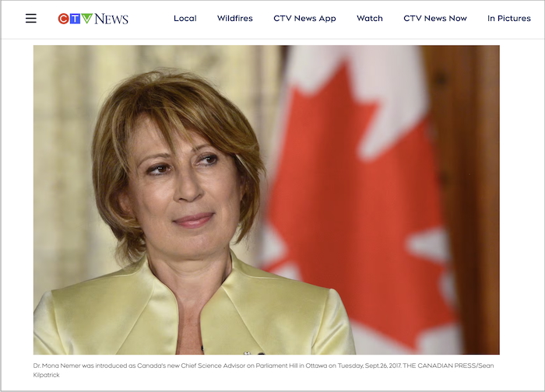Click the blue T square in logo
This screenshot has width=545, height=392.
pos(75,19)
